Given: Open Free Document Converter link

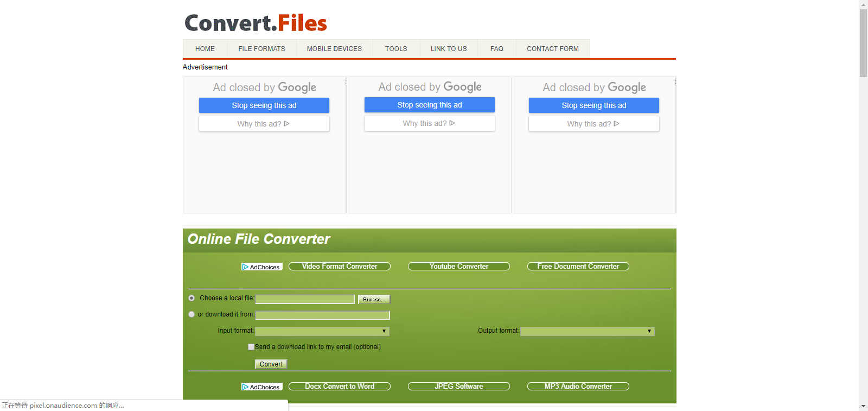Looking at the screenshot, I should click(x=578, y=266).
